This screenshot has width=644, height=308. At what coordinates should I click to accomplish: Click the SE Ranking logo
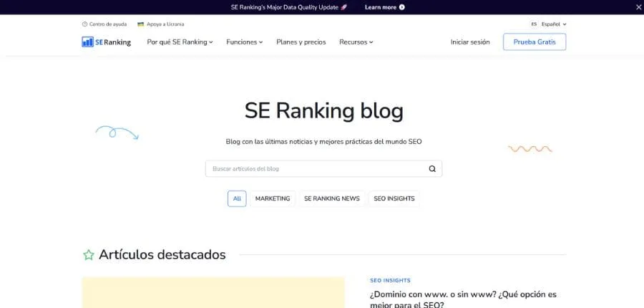point(107,42)
